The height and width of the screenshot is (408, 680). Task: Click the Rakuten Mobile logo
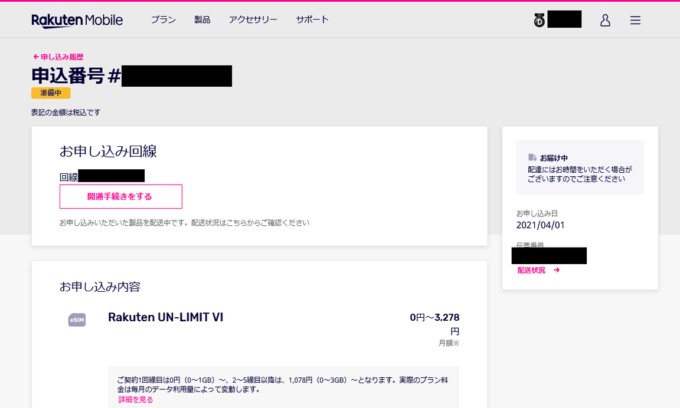point(77,20)
